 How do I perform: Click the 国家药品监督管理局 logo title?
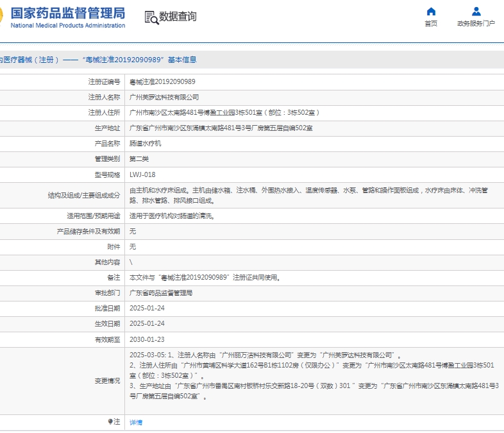pos(68,13)
